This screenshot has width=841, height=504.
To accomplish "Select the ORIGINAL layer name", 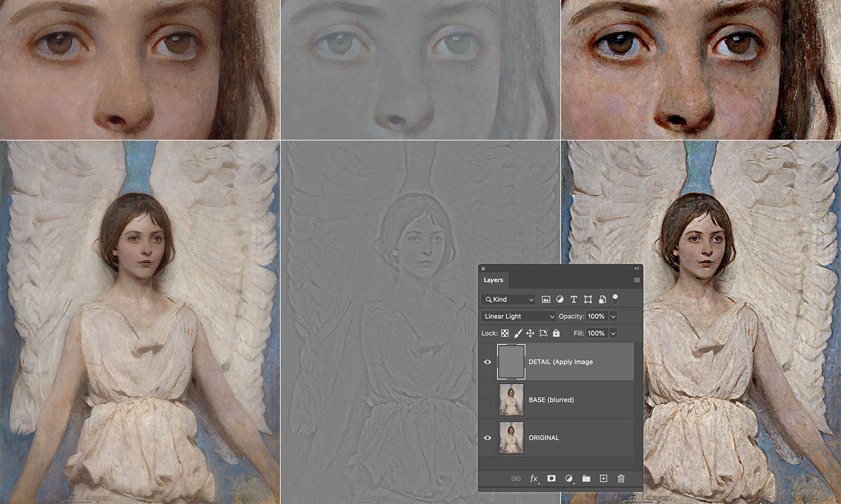I will (544, 438).
